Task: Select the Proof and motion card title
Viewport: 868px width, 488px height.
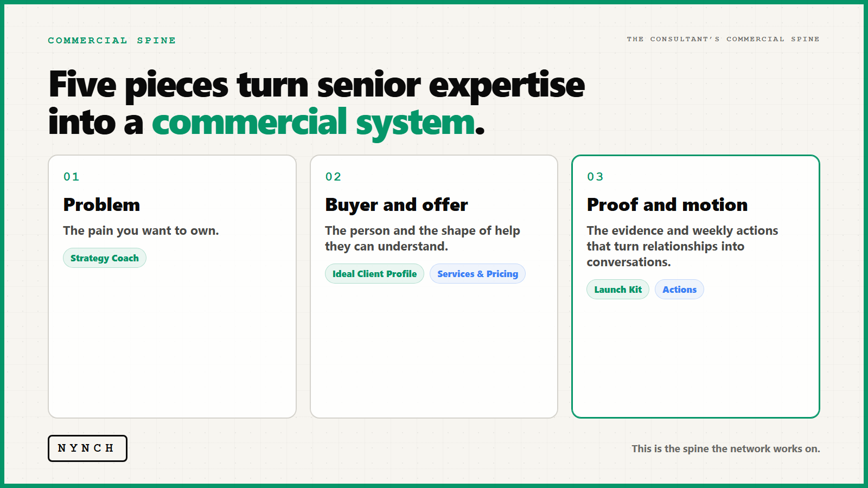Action: click(x=667, y=204)
